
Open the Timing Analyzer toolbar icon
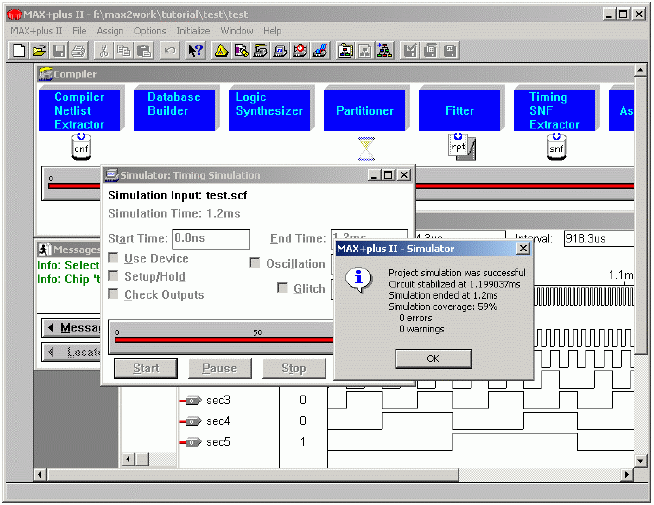pyautogui.click(x=300, y=51)
